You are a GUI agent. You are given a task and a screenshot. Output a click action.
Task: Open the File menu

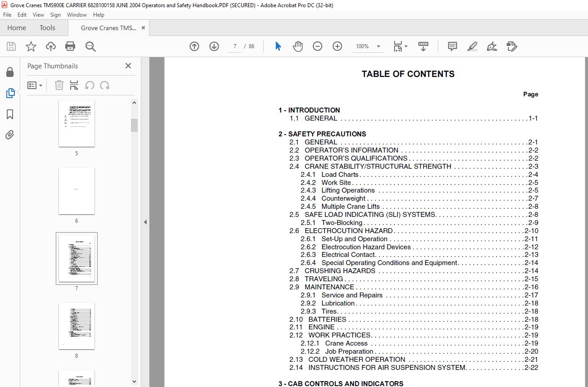(7, 15)
